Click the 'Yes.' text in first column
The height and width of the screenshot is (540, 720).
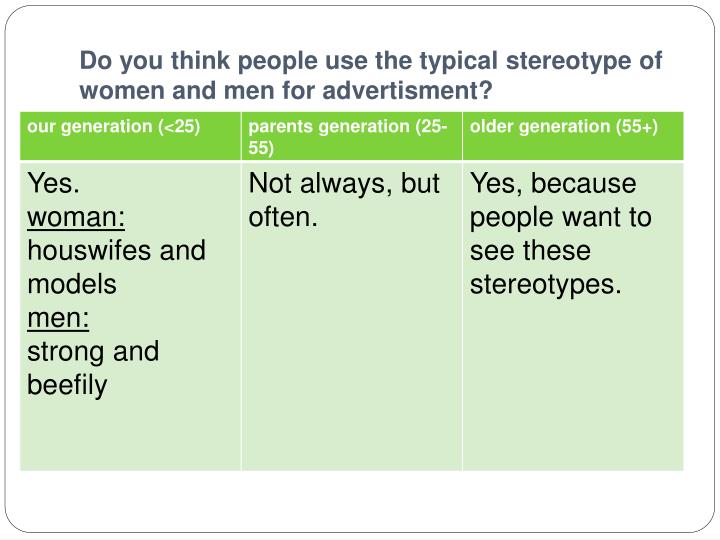(x=53, y=183)
